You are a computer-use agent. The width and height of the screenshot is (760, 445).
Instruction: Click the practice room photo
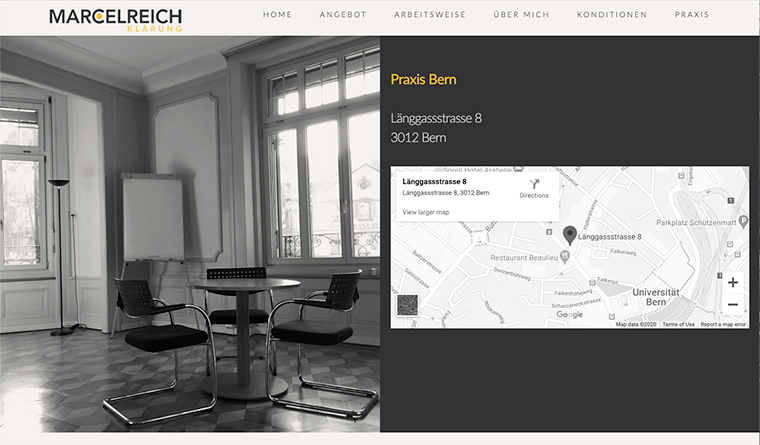tap(190, 234)
